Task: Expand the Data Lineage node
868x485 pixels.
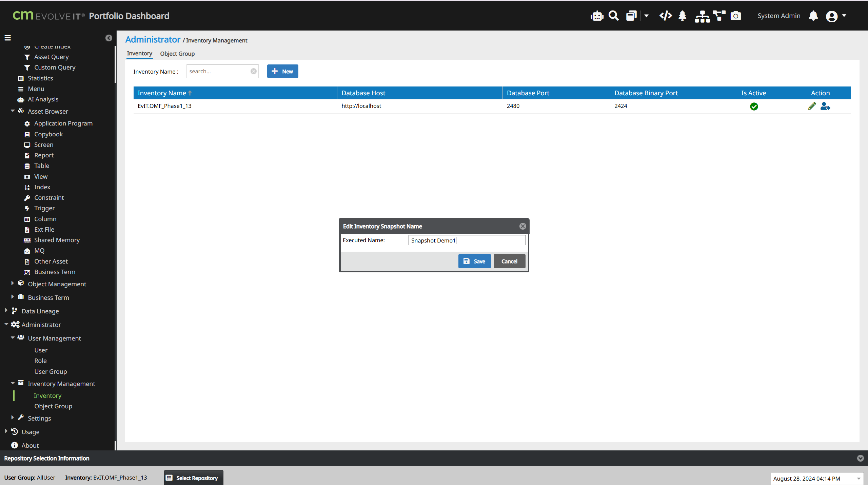Action: (x=6, y=310)
